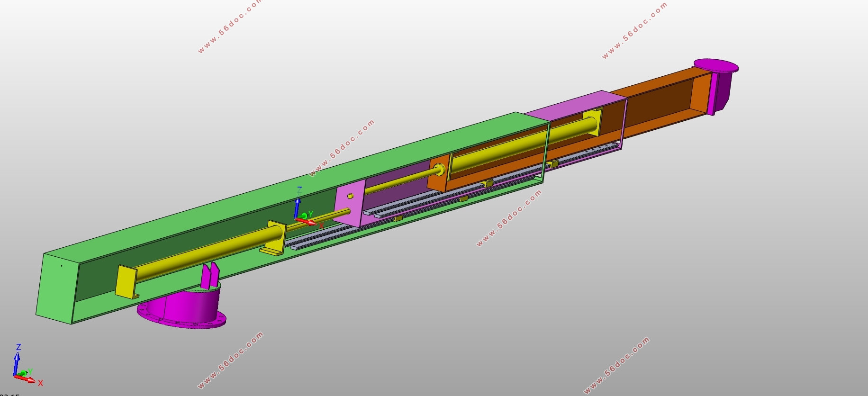Image resolution: width=868 pixels, height=396 pixels.
Task: Pick the yellow end bracket at the housing's left end
Action: click(125, 282)
